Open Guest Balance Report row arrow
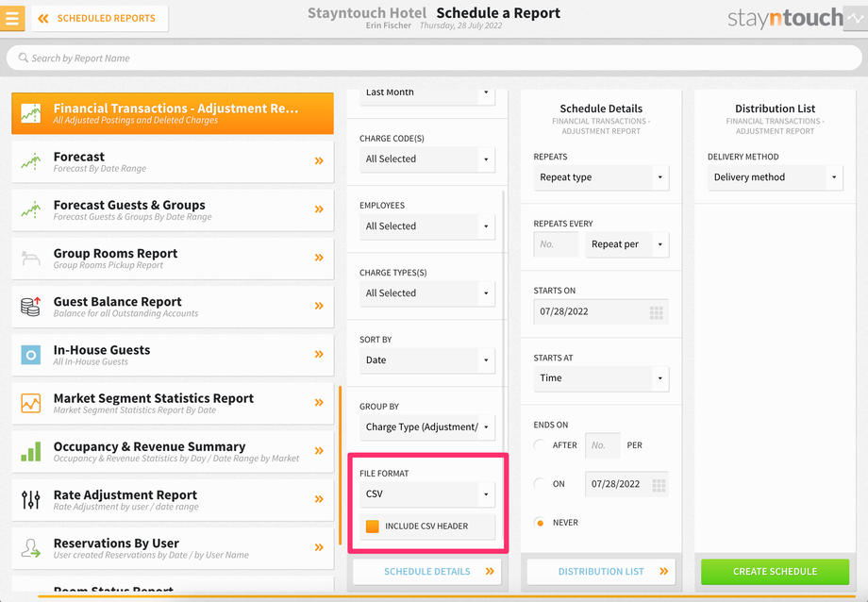868x602 pixels. coord(319,306)
